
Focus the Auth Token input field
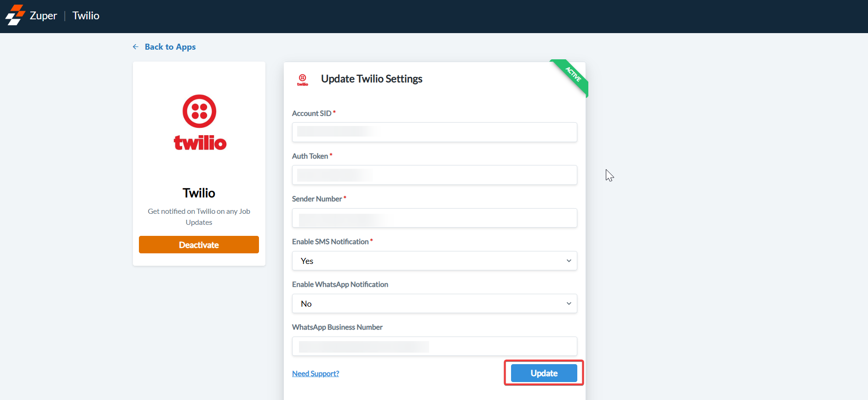click(x=435, y=175)
